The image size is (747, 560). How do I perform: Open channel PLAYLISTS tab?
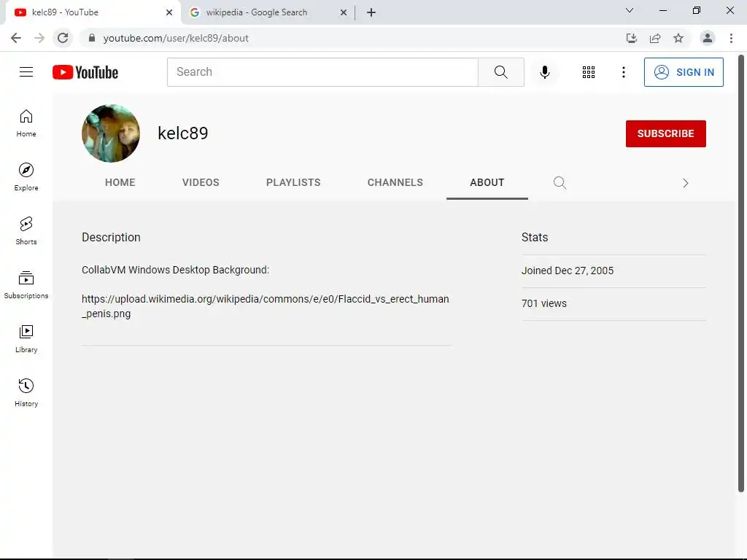[293, 182]
